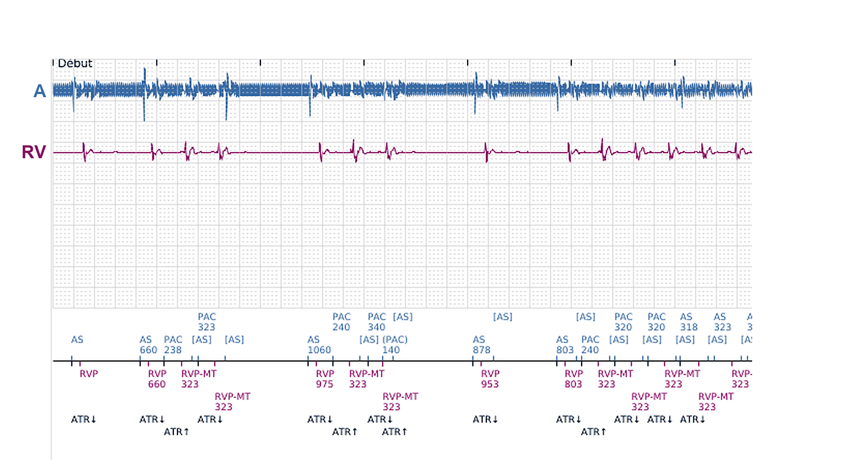868x460 pixels.
Task: Select the RVP 660 ventricular marker
Action: 157,379
